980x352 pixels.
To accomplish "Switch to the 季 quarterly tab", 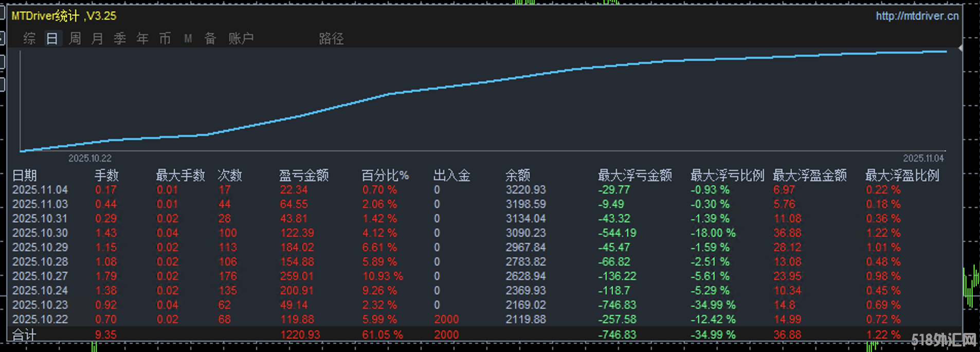I will pyautogui.click(x=120, y=39).
